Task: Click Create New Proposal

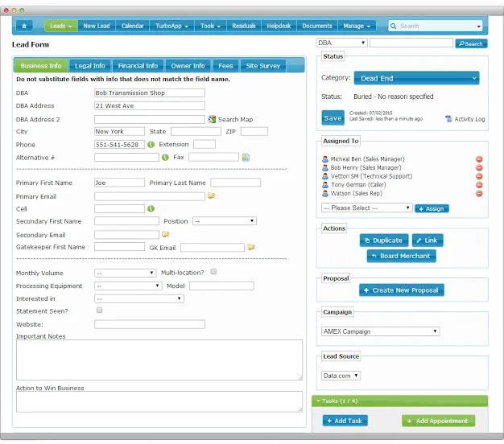Action: 402,290
